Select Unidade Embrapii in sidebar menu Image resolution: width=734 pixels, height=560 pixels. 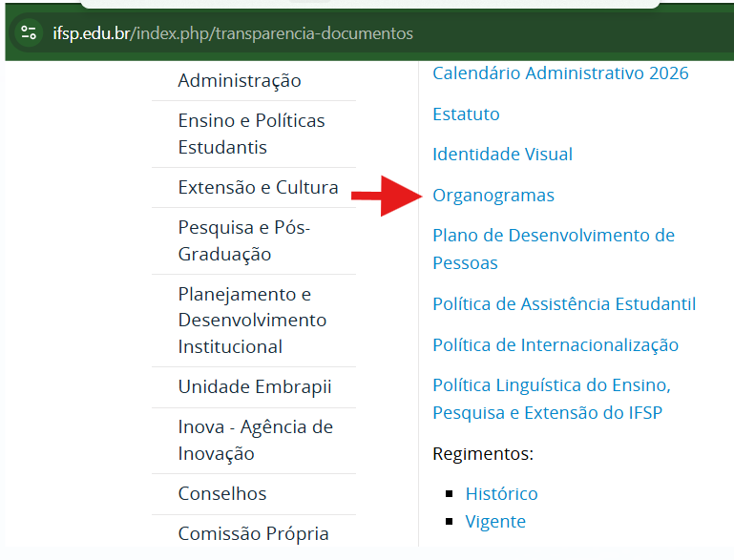(x=254, y=387)
